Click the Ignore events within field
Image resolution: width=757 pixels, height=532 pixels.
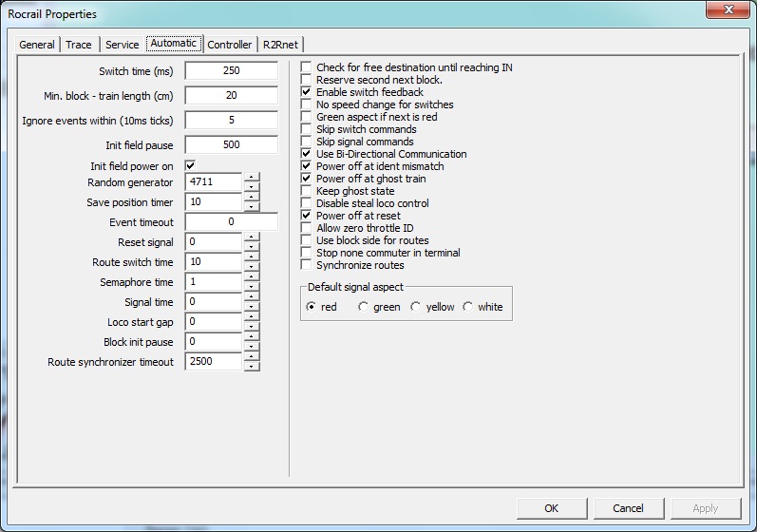click(x=231, y=120)
